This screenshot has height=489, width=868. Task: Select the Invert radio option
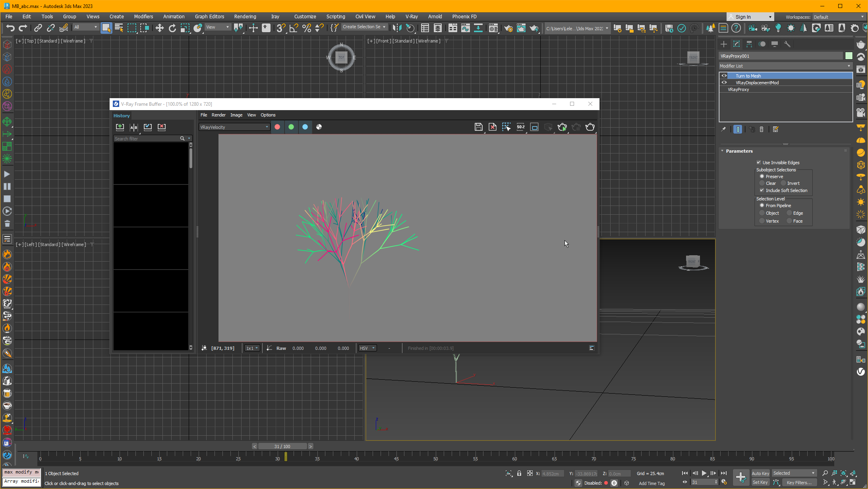pos(783,183)
